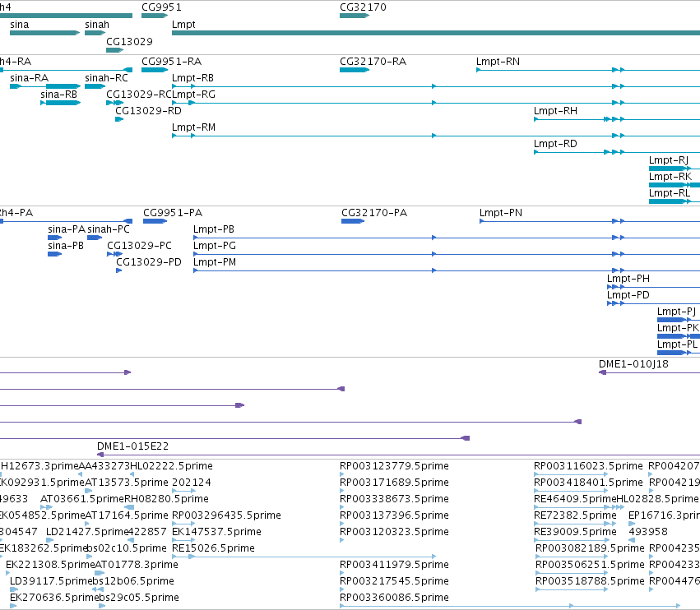Select the sina-PB protein label

[66, 246]
